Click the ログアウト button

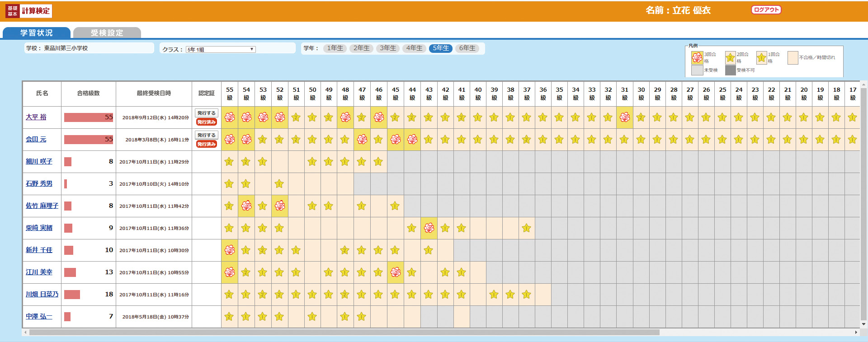pos(766,10)
